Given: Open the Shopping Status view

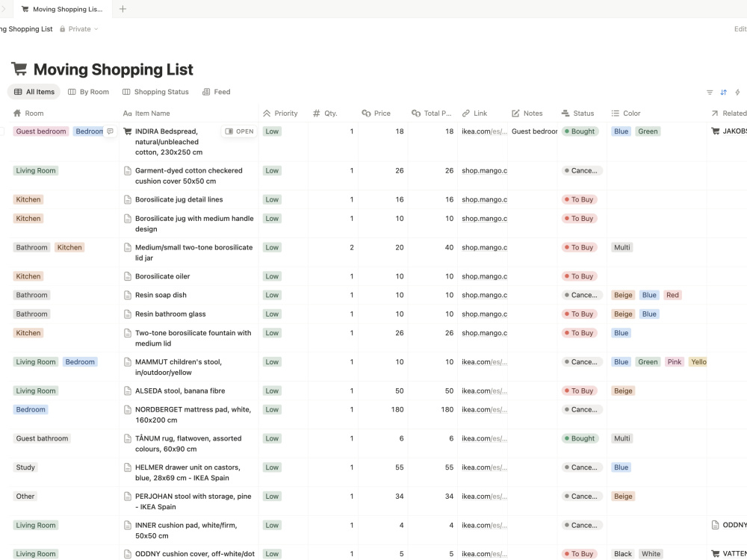Looking at the screenshot, I should pos(155,92).
